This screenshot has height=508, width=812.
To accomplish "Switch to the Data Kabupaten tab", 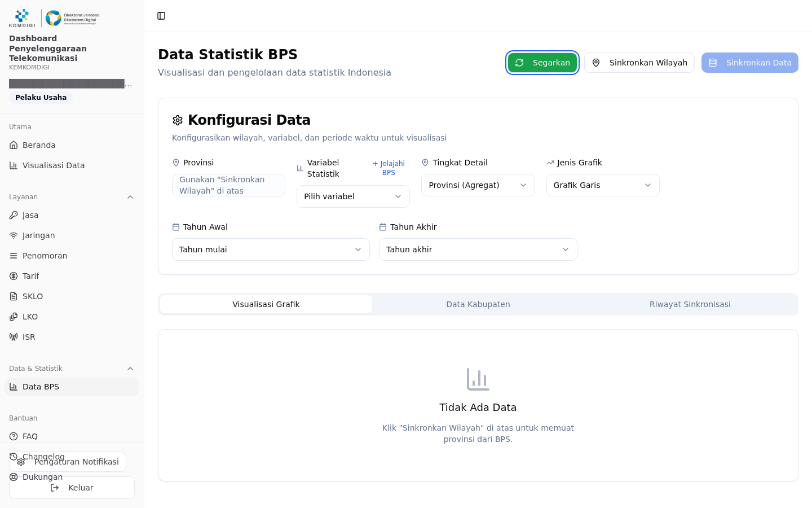I will [478, 304].
